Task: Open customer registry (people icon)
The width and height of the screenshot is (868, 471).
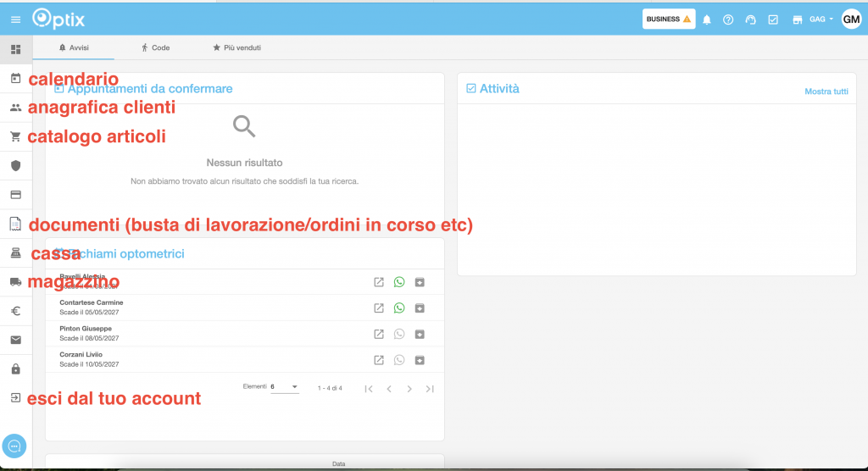Action: click(15, 108)
